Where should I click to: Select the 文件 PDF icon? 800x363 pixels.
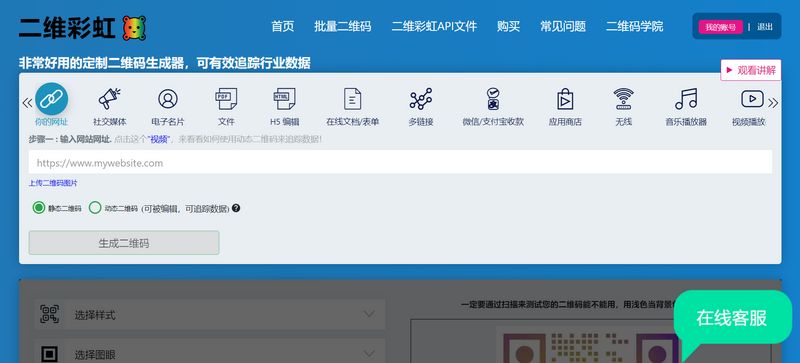pyautogui.click(x=226, y=99)
